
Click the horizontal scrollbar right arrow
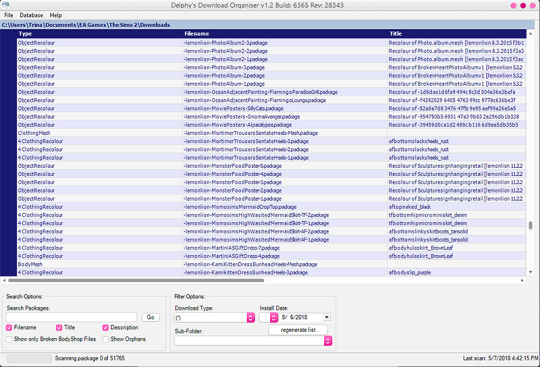(x=522, y=281)
